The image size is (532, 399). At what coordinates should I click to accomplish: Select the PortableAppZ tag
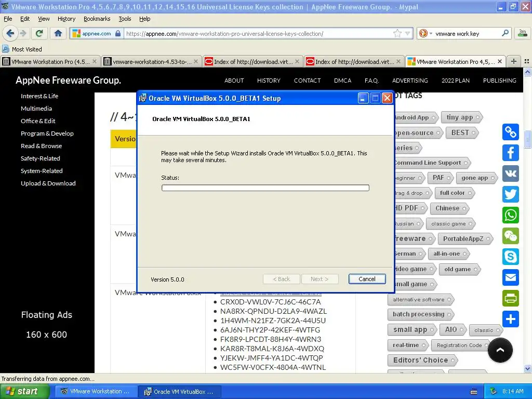point(465,238)
